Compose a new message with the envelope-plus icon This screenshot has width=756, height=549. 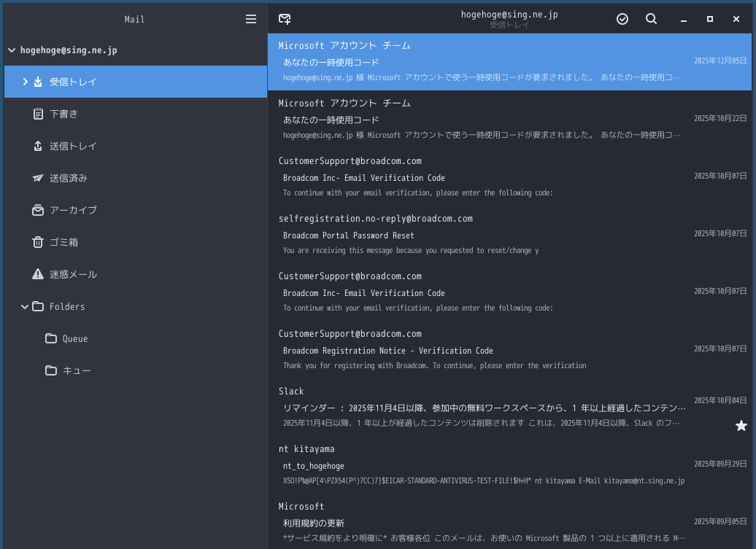[x=285, y=19]
